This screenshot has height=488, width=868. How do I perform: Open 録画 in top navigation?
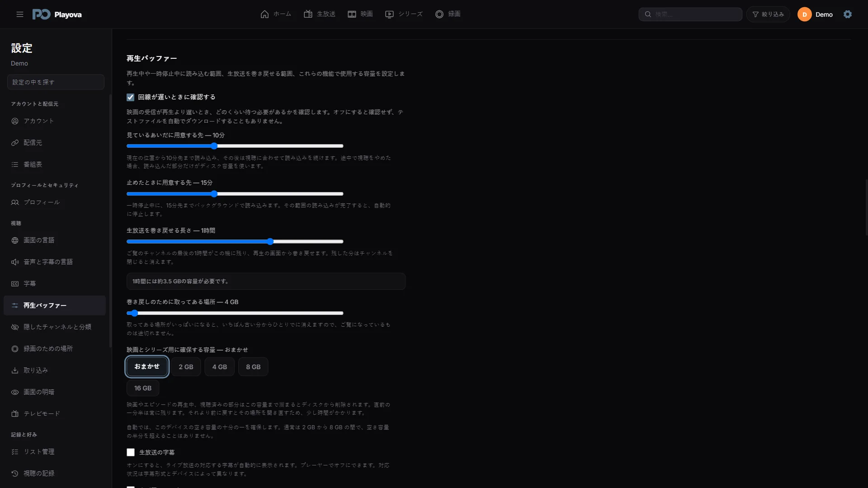tap(448, 14)
